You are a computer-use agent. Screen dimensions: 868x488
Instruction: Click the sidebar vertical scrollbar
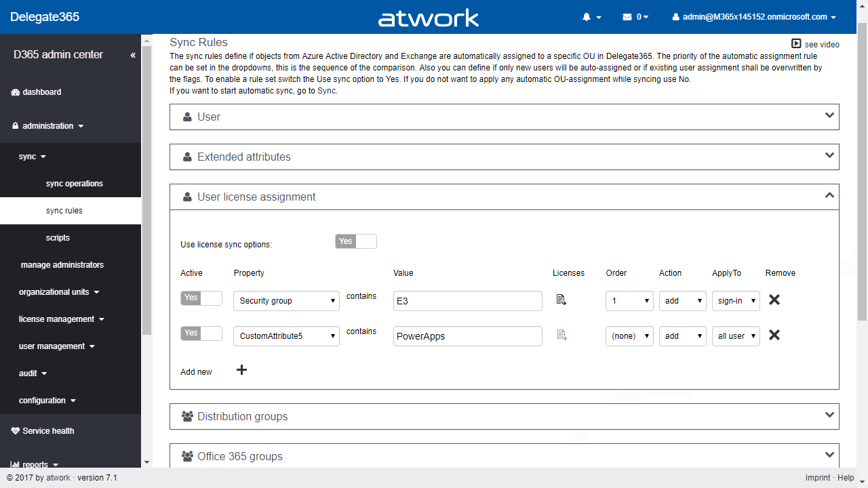[x=146, y=190]
